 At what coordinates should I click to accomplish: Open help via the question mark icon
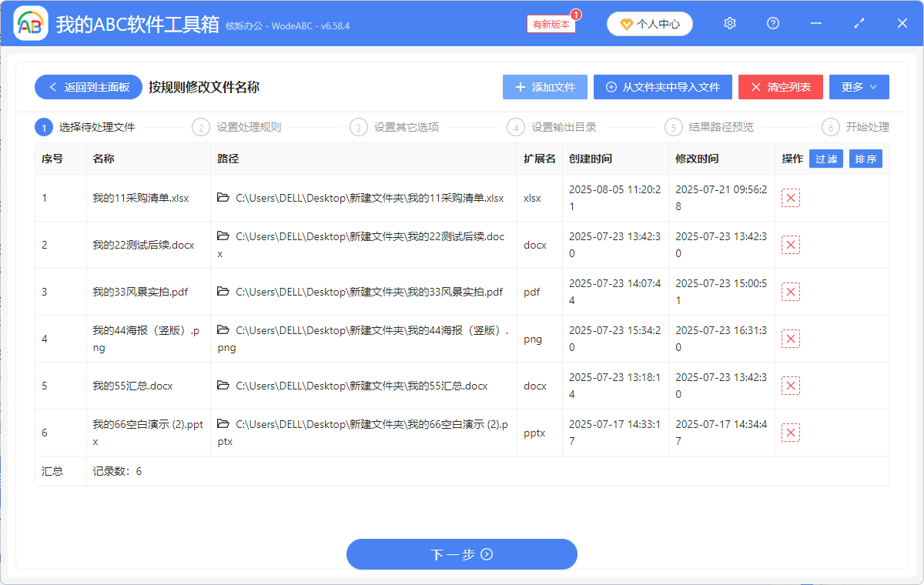click(x=772, y=23)
